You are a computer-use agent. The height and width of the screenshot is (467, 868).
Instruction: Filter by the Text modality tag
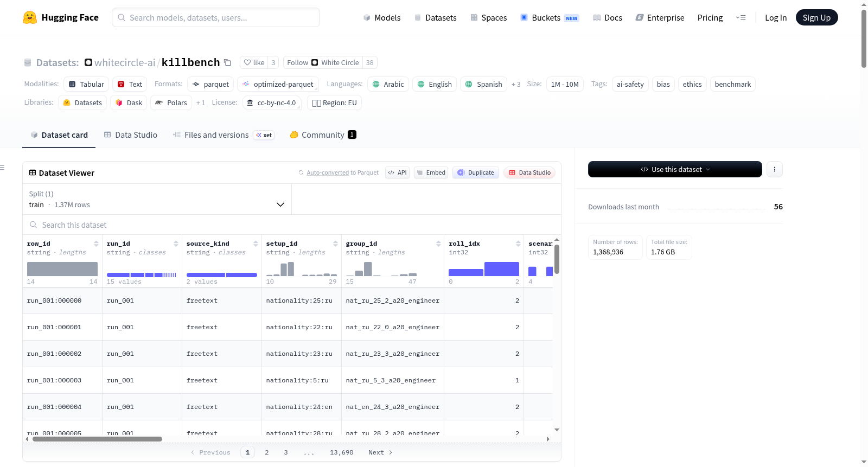[x=130, y=84]
